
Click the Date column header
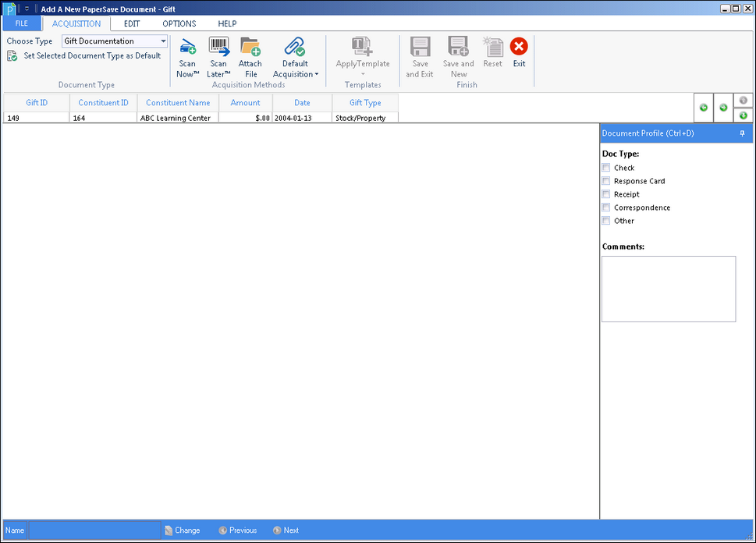(x=302, y=103)
